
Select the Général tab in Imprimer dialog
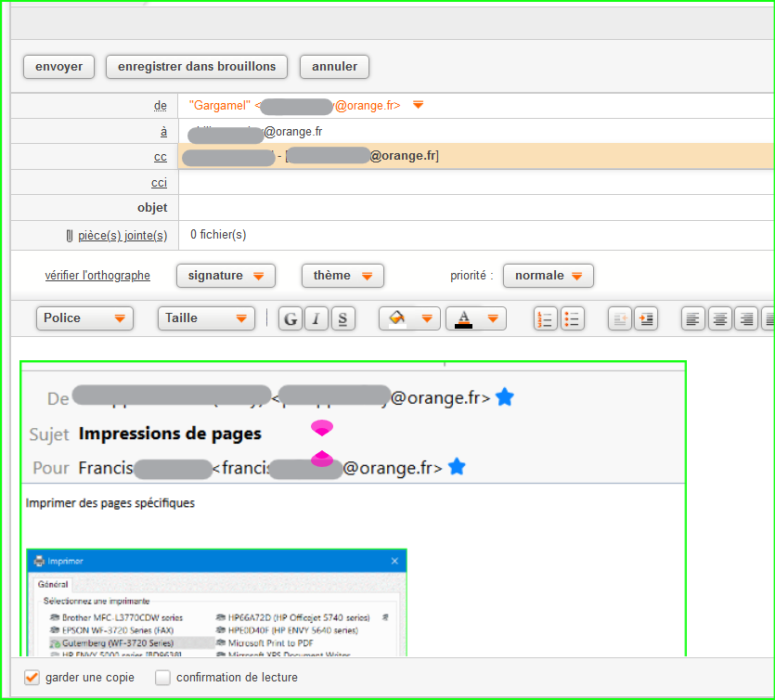pyautogui.click(x=53, y=584)
